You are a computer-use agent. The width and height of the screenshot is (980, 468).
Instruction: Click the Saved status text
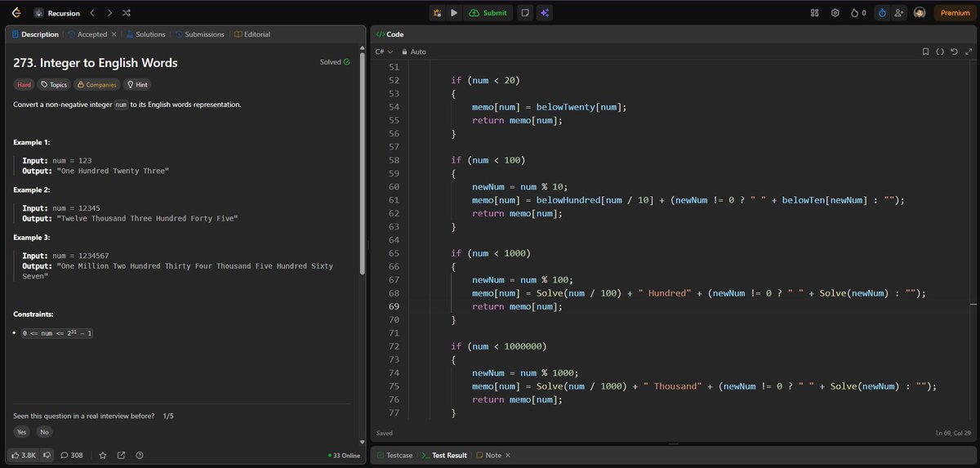pyautogui.click(x=384, y=433)
